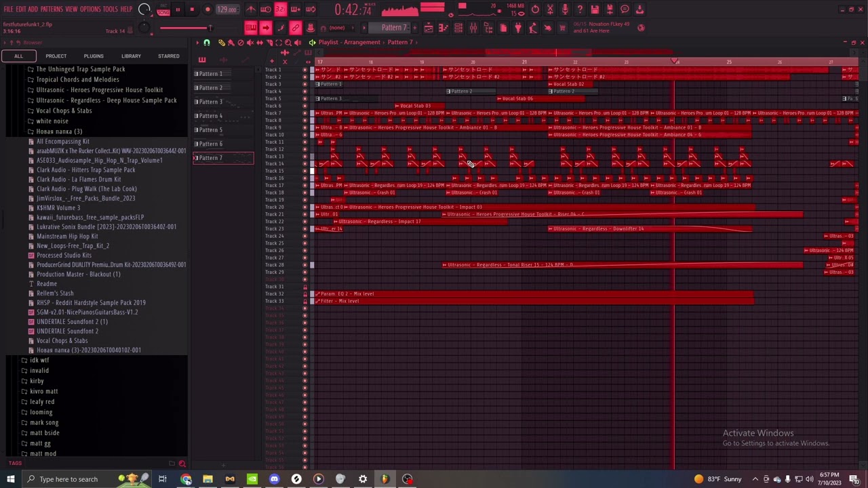Mute Track 5 using its circle toggle
The width and height of the screenshot is (868, 488).
tap(304, 99)
